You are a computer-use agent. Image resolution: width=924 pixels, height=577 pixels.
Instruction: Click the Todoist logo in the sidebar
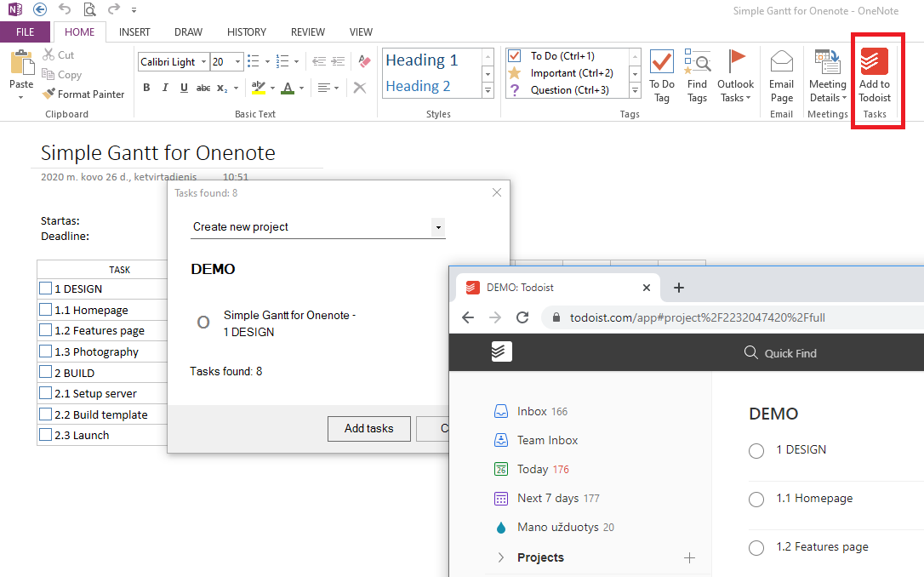pos(500,351)
